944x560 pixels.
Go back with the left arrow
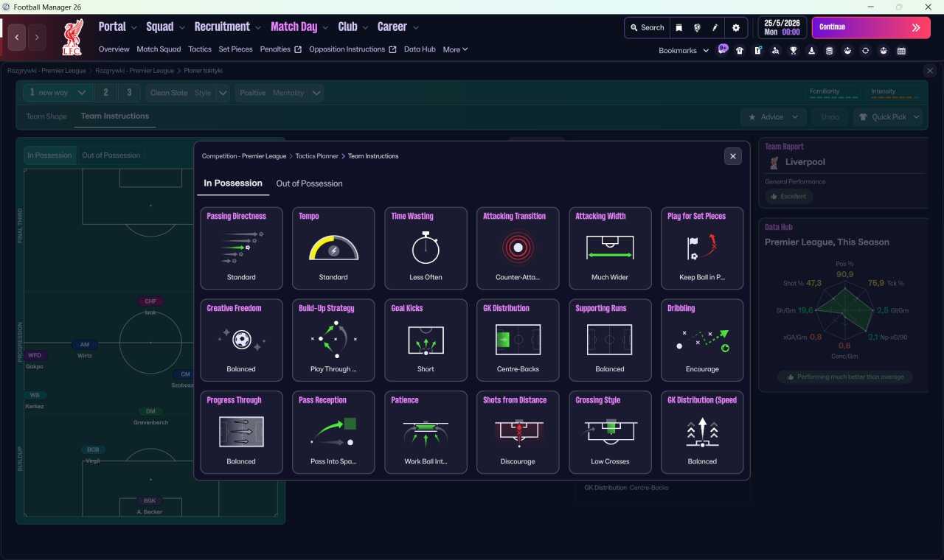[x=17, y=37]
